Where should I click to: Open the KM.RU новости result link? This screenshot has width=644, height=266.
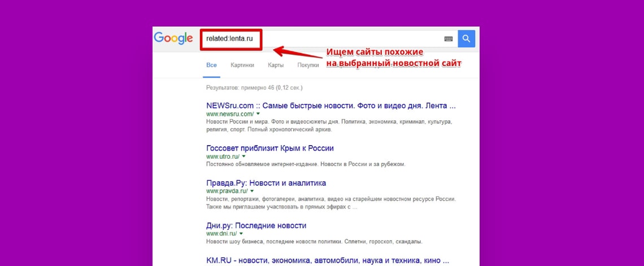tap(327, 260)
